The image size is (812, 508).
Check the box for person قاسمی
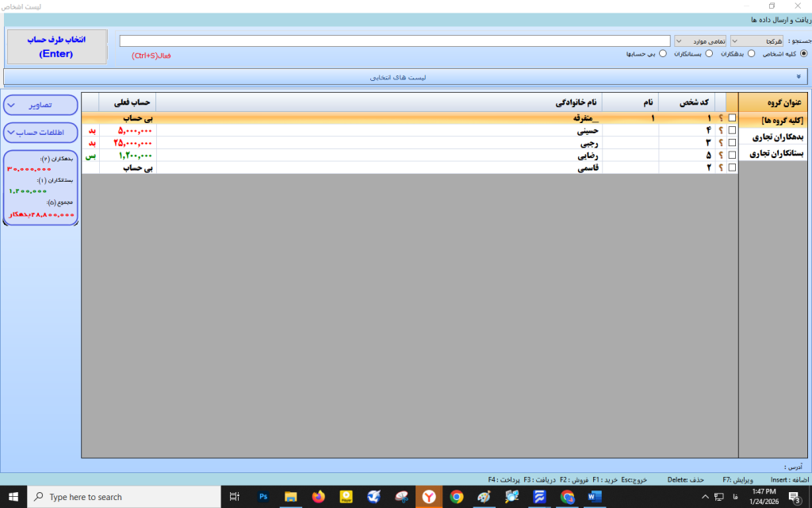pos(732,168)
